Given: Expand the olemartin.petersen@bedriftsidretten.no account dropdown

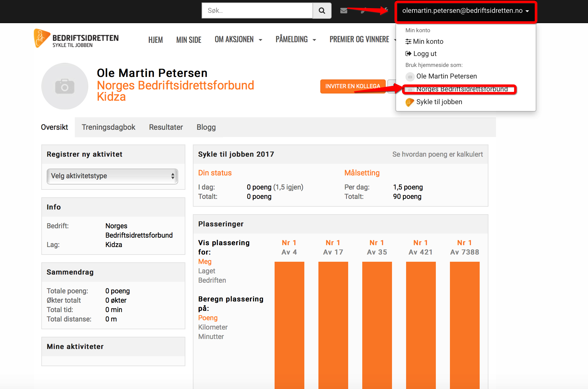Looking at the screenshot, I should (466, 11).
